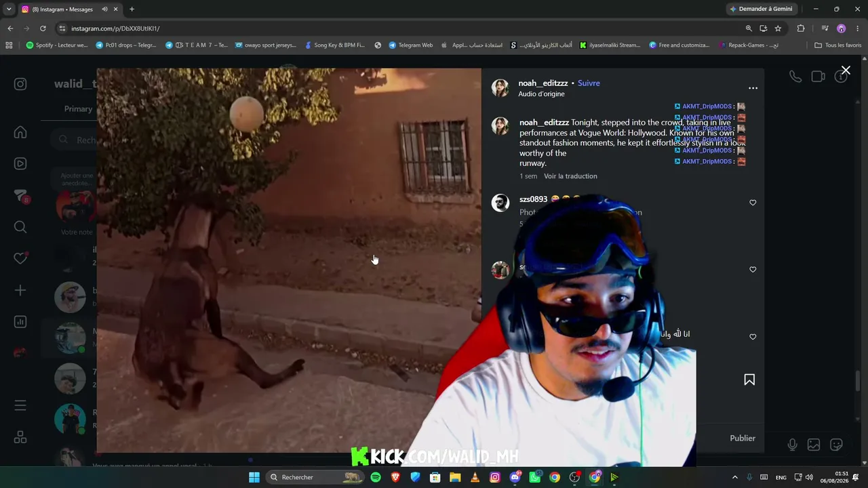Open the Meta apps grid icon in sidebar
The height and width of the screenshot is (488, 868).
[x=20, y=437]
